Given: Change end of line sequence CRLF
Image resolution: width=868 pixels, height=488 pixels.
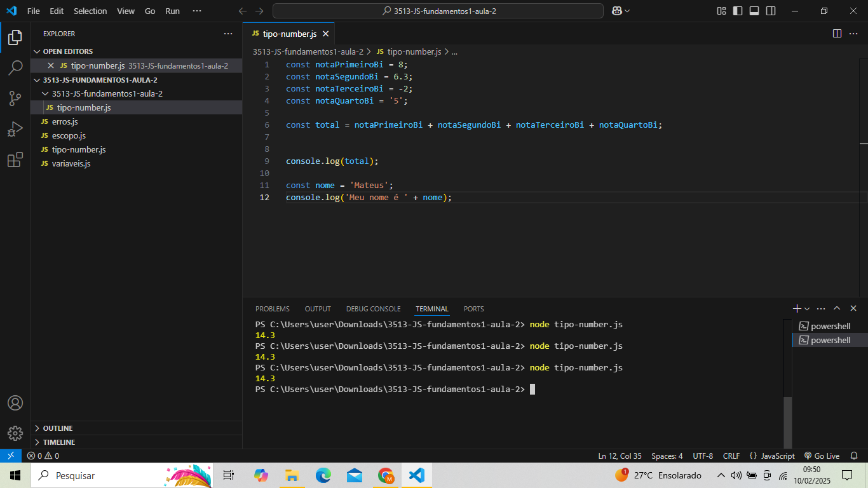Looking at the screenshot, I should 731,456.
